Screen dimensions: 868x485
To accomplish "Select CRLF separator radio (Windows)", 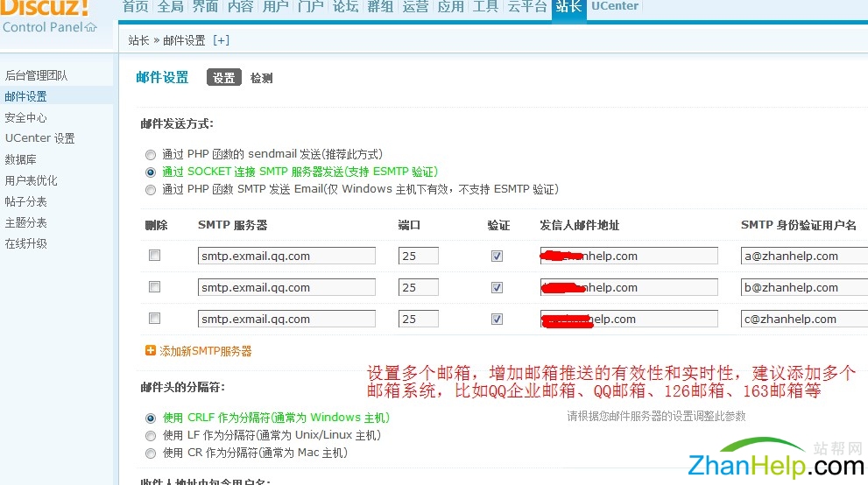I will (x=151, y=418).
